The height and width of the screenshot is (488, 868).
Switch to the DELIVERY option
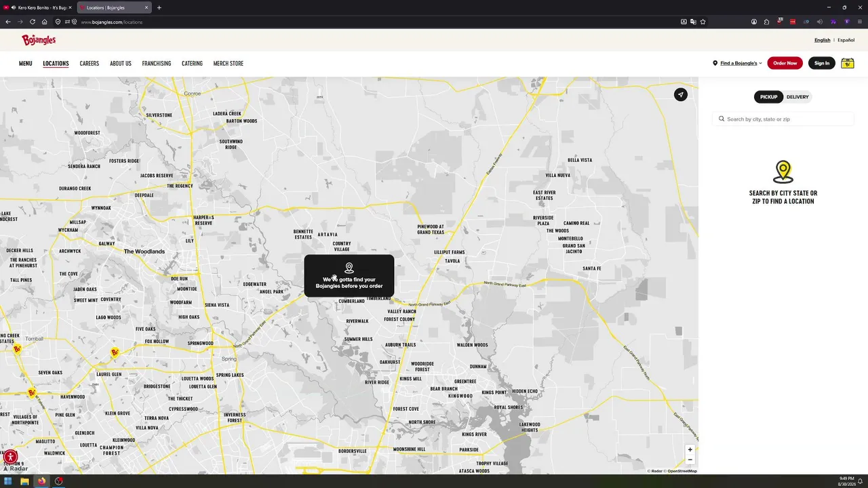click(x=797, y=97)
